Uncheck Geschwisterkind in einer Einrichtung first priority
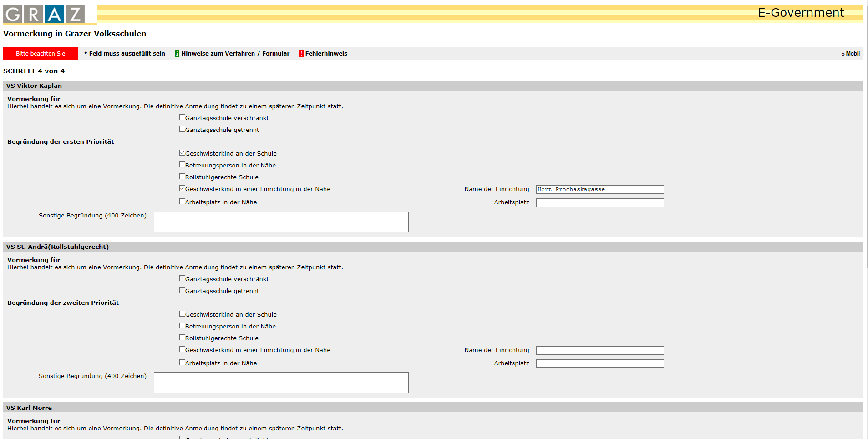868x439 pixels. click(182, 188)
